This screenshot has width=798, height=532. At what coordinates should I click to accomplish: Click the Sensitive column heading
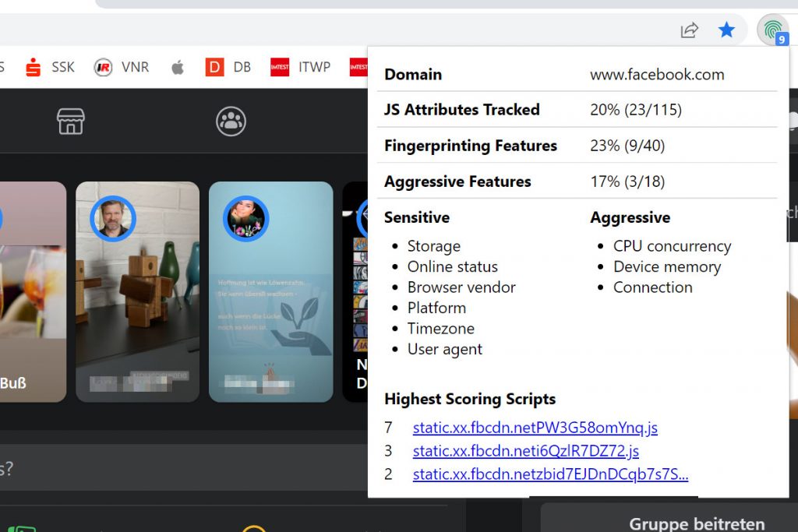417,217
